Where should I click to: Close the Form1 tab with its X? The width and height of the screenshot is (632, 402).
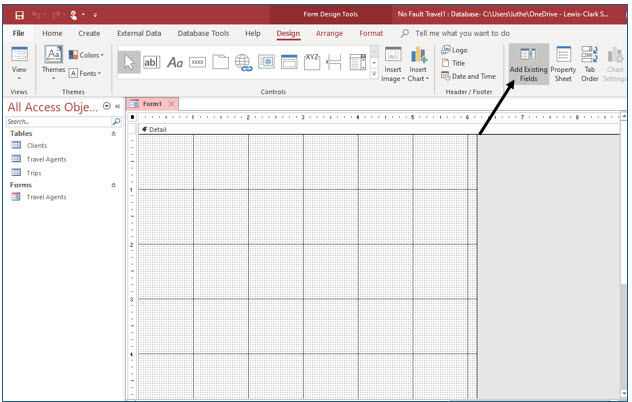pos(172,104)
